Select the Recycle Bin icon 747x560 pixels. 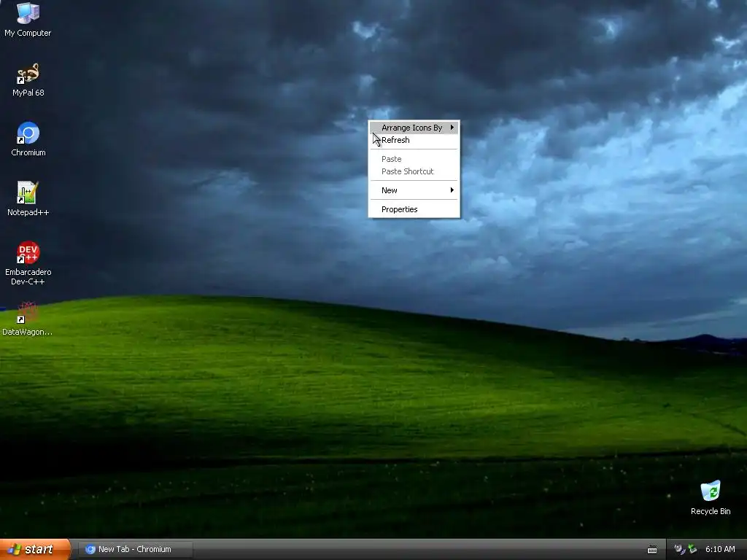click(x=711, y=497)
